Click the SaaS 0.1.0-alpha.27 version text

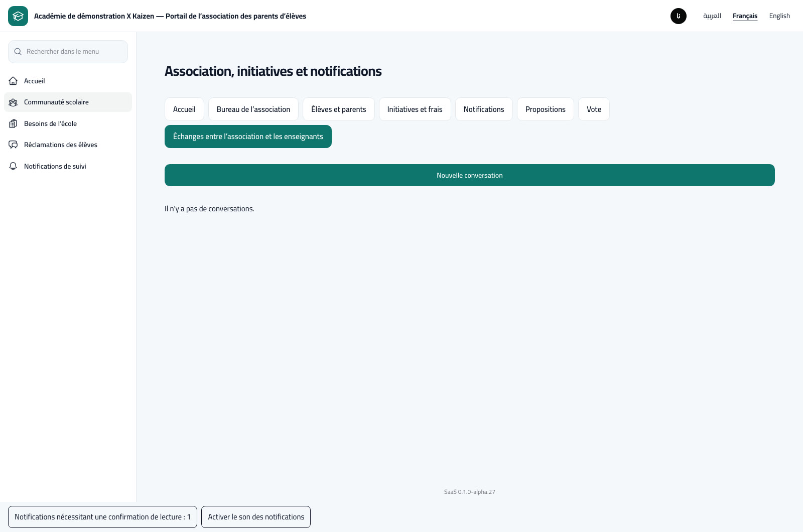click(x=470, y=492)
